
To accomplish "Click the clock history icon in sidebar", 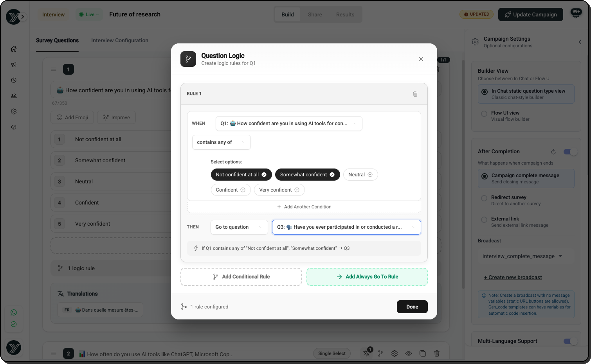I will coord(14,80).
